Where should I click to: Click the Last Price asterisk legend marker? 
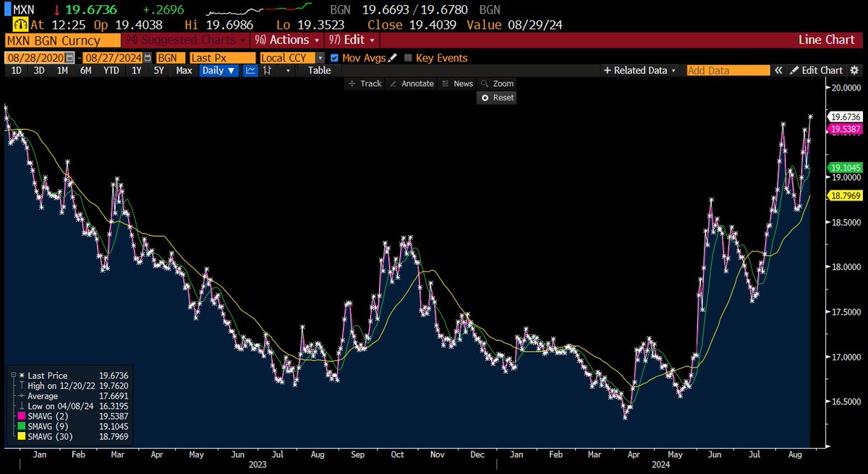tap(22, 375)
